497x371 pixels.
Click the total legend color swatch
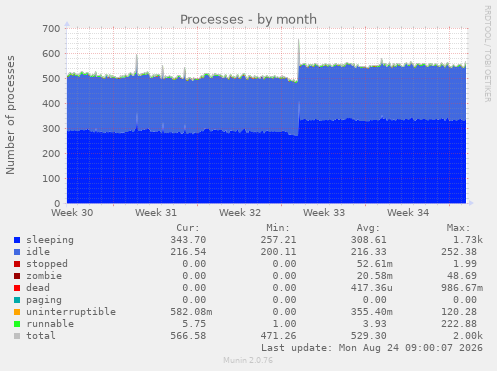coord(17,336)
